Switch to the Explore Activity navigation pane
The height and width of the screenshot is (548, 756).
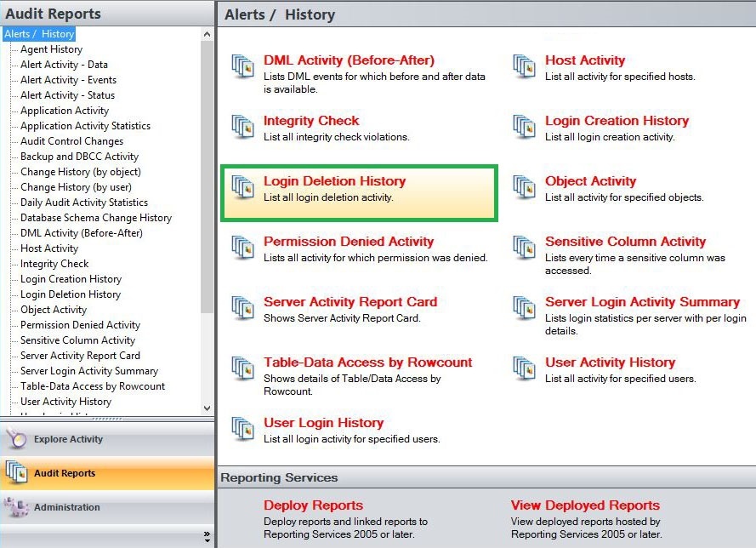[107, 438]
